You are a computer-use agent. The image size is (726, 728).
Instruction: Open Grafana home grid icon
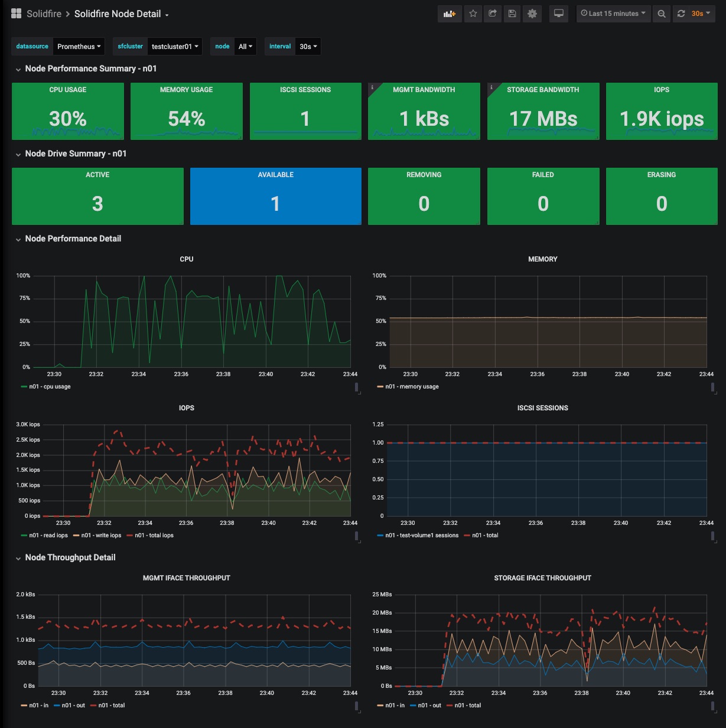pos(17,14)
